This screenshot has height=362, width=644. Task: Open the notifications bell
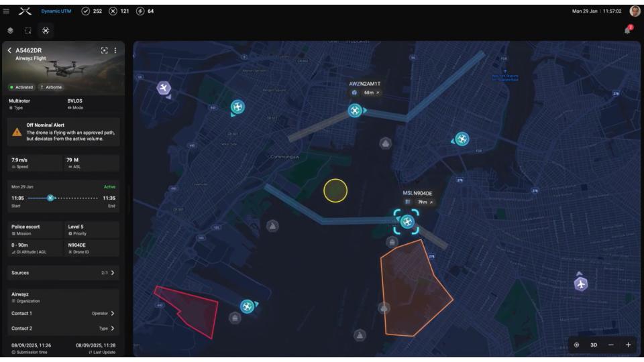628,30
